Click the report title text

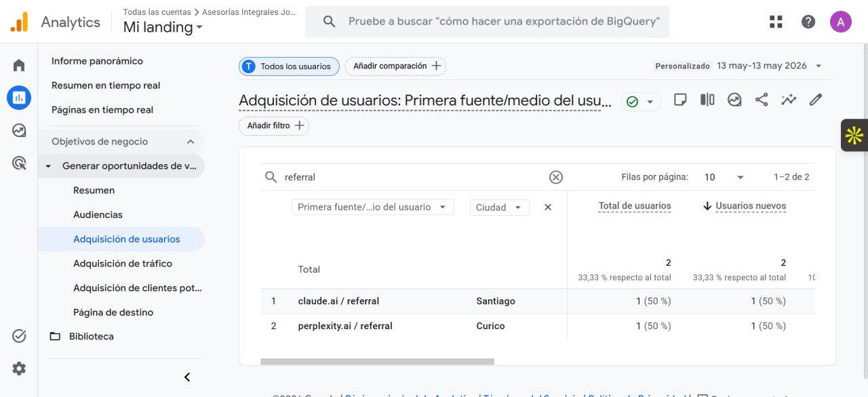click(425, 101)
